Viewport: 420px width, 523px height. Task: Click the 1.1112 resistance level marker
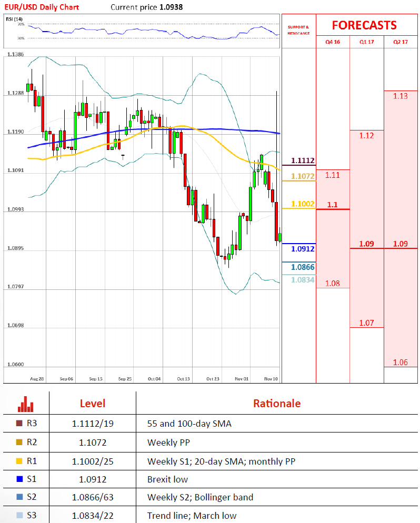(303, 160)
